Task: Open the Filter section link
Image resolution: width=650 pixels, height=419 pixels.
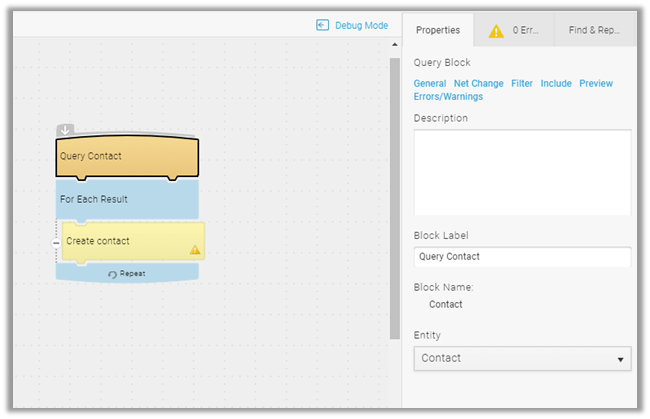Action: pos(522,83)
